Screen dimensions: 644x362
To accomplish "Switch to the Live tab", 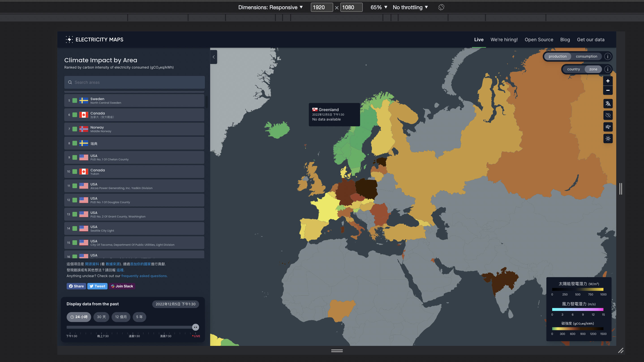I will coord(479,39).
